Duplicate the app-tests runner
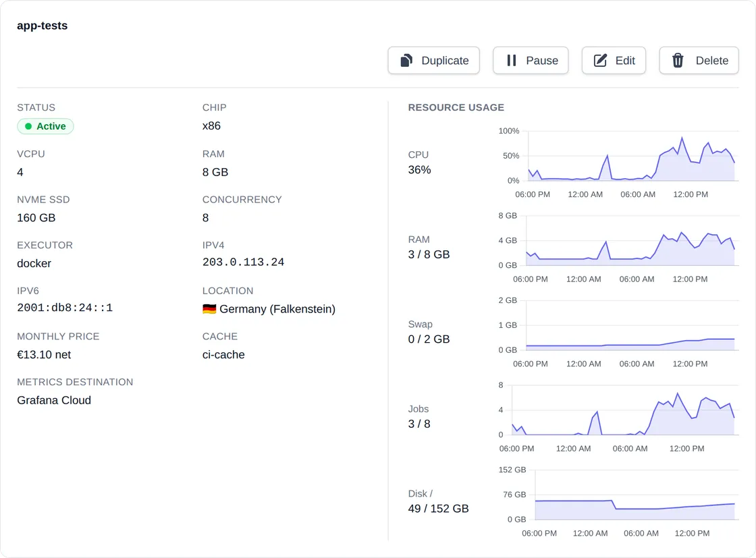The height and width of the screenshot is (558, 756). pos(434,60)
